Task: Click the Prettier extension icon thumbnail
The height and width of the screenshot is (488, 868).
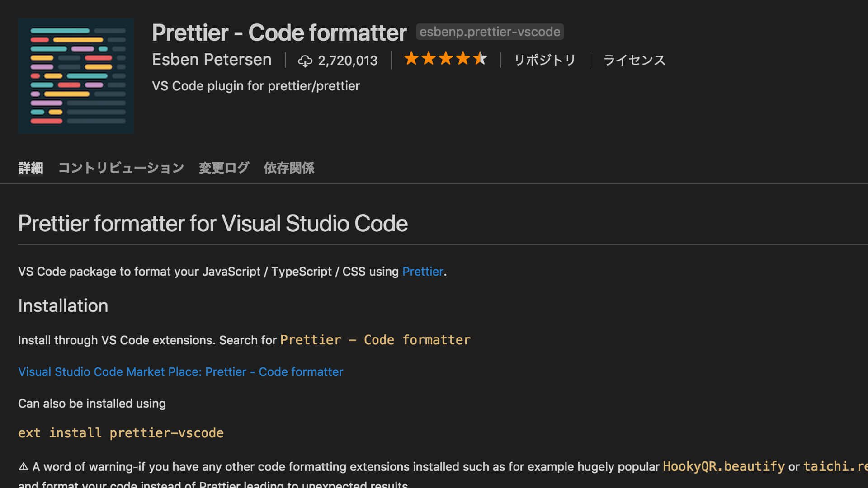Action: [75, 75]
